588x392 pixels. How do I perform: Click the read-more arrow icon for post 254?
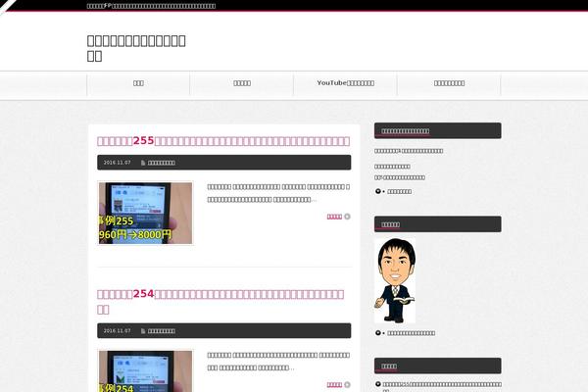coord(347,385)
